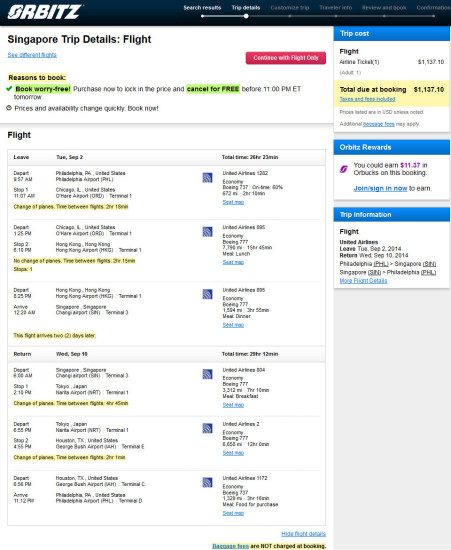Click United logo beside flight 1172

(207, 482)
